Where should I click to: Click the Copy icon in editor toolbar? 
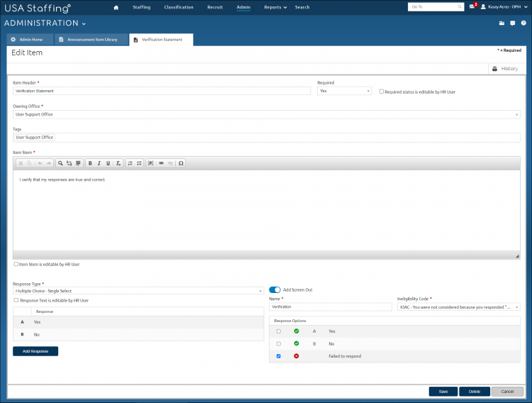30,163
